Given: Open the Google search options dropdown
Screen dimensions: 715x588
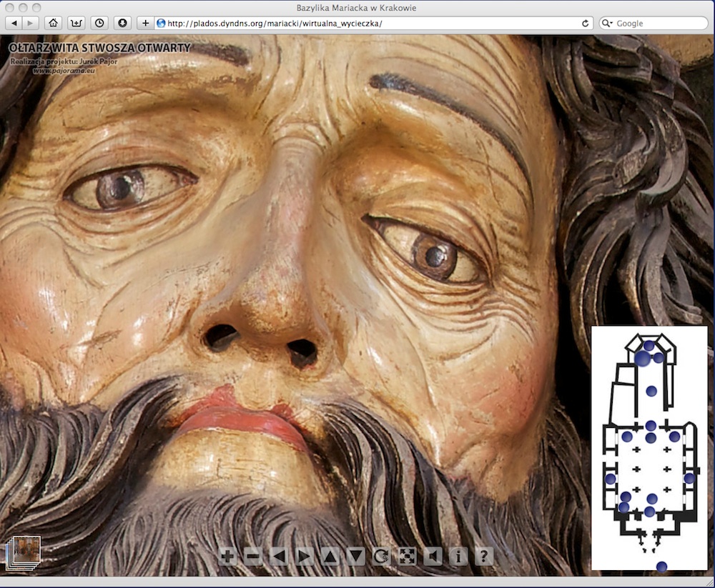Looking at the screenshot, I should click(x=608, y=24).
